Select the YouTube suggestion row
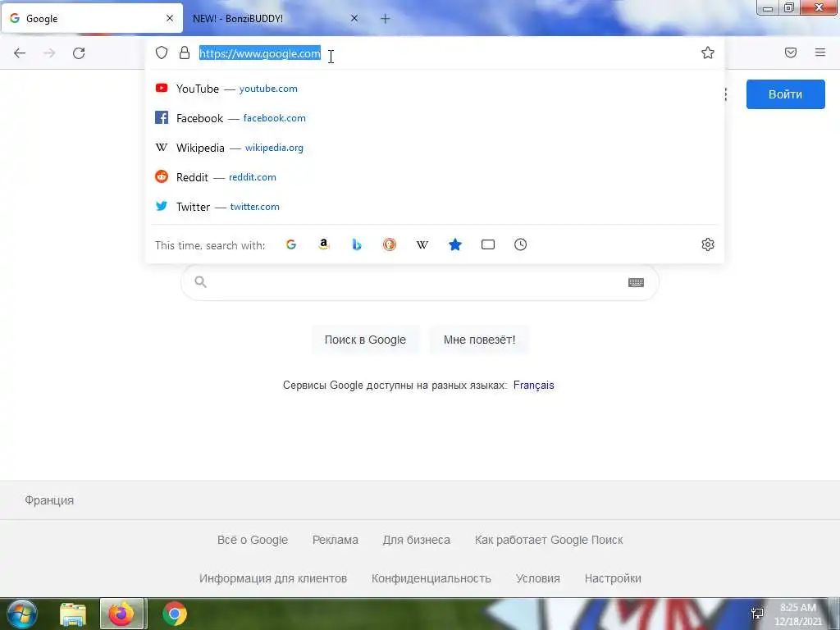Image resolution: width=840 pixels, height=630 pixels. click(435, 89)
